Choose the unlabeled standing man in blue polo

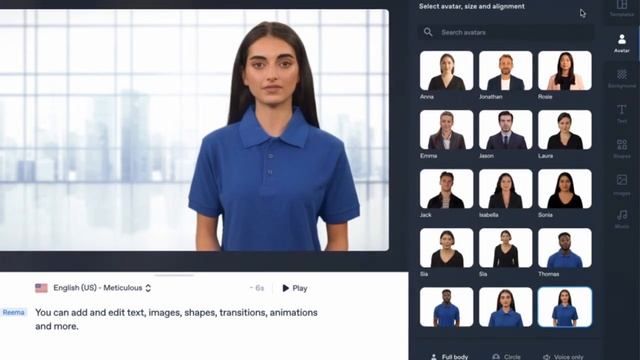pos(447,307)
